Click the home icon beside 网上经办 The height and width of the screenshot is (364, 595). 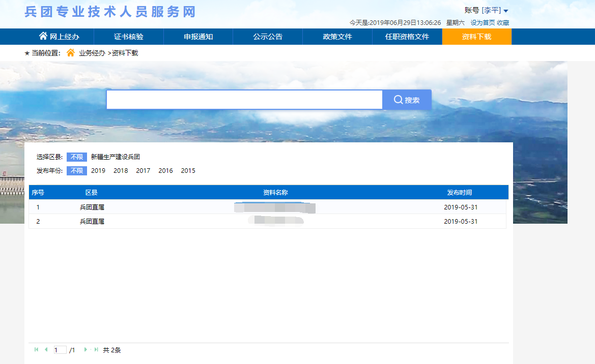43,36
